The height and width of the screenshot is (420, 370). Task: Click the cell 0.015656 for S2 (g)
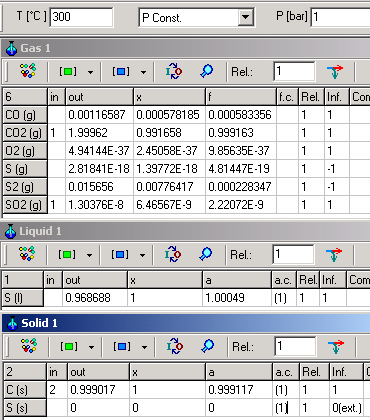pyautogui.click(x=100, y=187)
